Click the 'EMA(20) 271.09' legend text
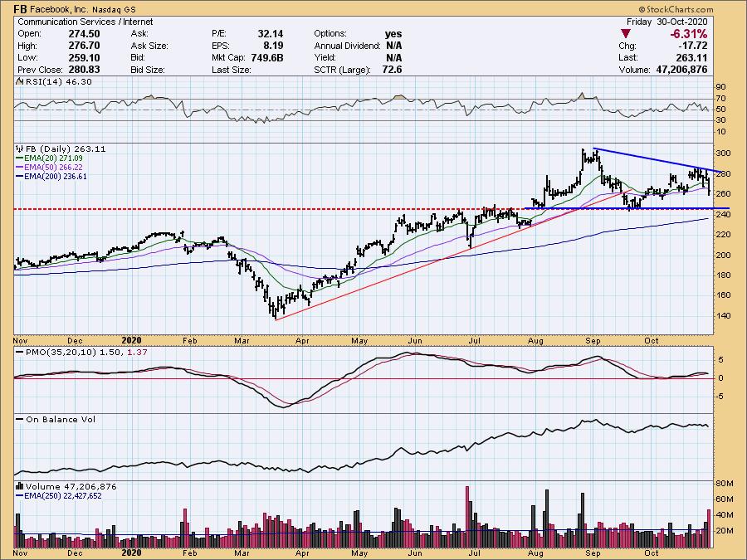 [54, 158]
